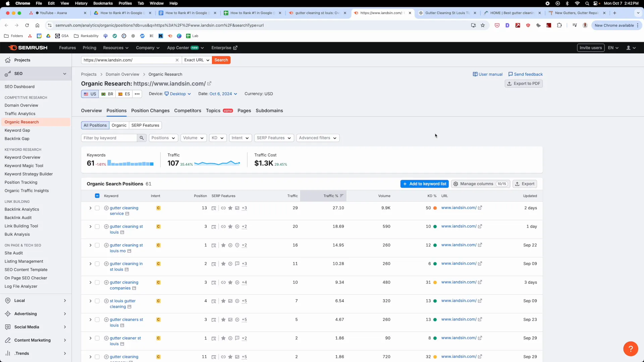Switch to the Competitors tab
This screenshot has width=644, height=362.
187,111
